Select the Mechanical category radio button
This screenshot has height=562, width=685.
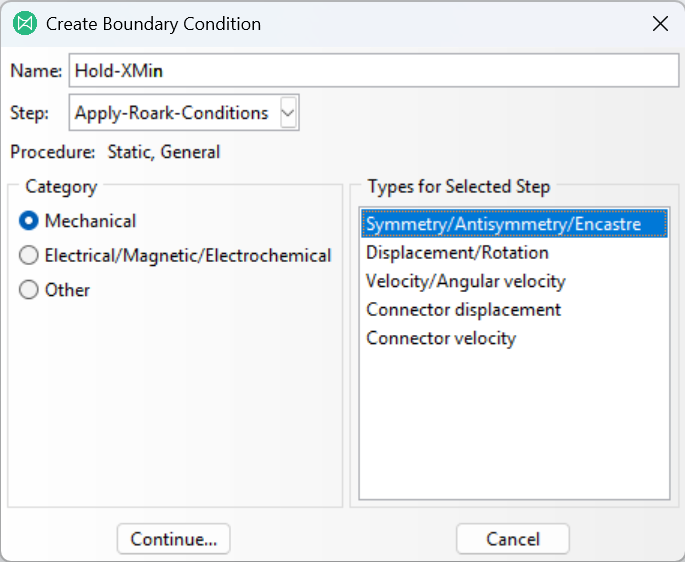point(29,221)
